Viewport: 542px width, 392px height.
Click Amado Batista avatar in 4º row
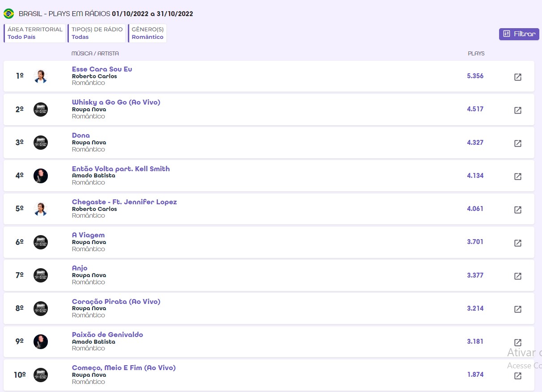[x=41, y=176]
